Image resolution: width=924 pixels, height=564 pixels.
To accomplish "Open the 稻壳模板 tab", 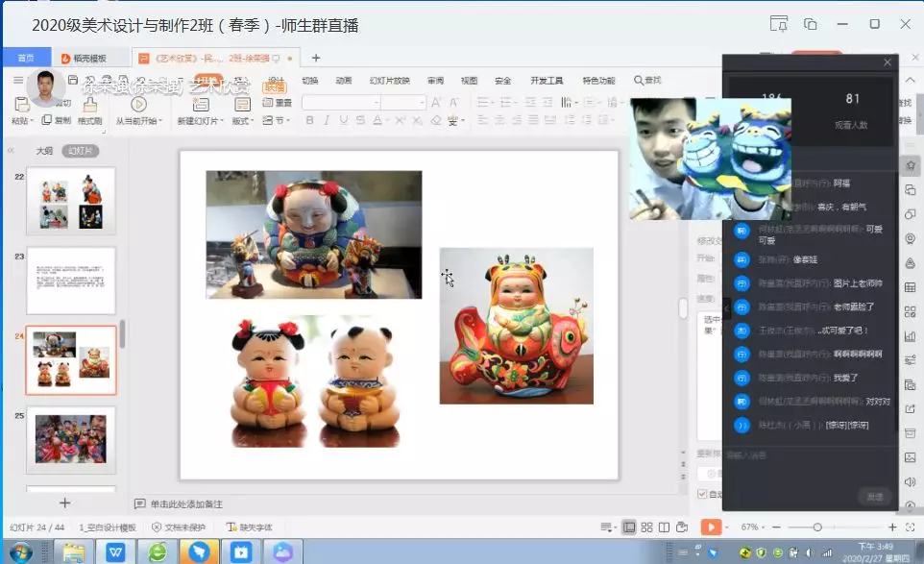I will coord(91,58).
